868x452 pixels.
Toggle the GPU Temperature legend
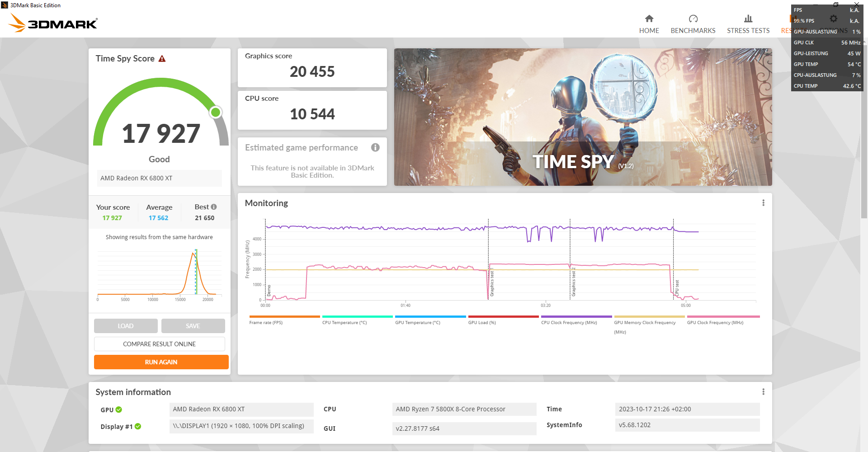tap(430, 320)
